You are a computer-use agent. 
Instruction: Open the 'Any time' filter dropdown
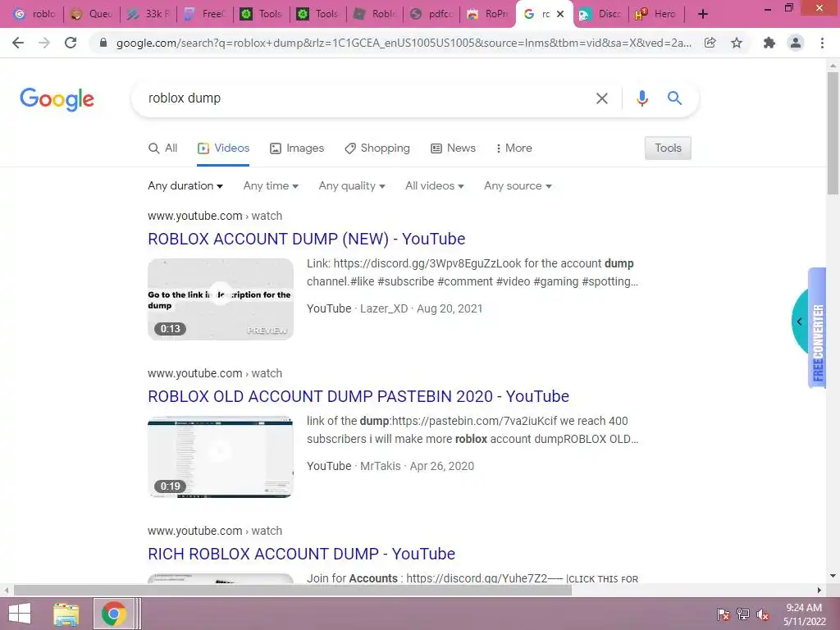tap(271, 186)
